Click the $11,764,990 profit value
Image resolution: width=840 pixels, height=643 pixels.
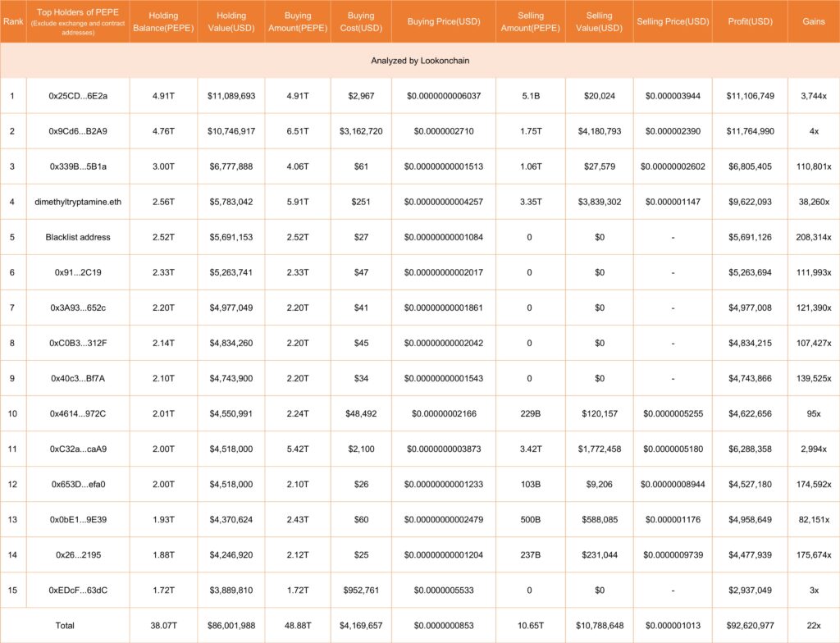750,131
